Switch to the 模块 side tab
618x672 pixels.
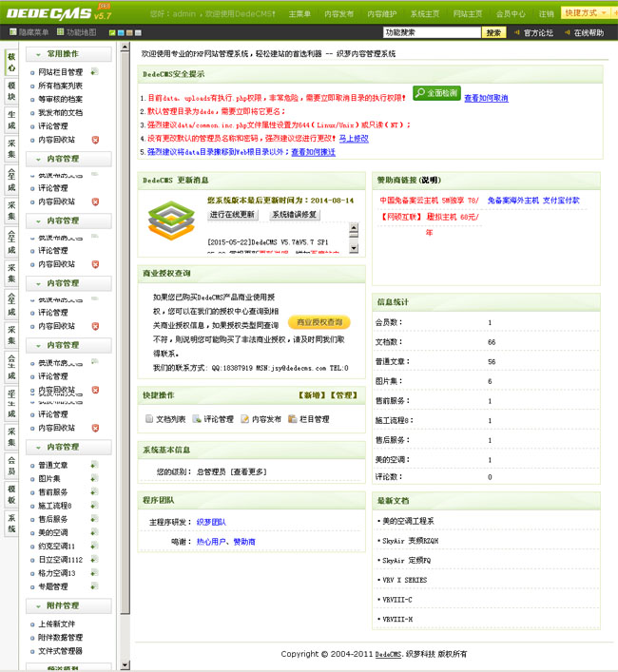click(11, 90)
